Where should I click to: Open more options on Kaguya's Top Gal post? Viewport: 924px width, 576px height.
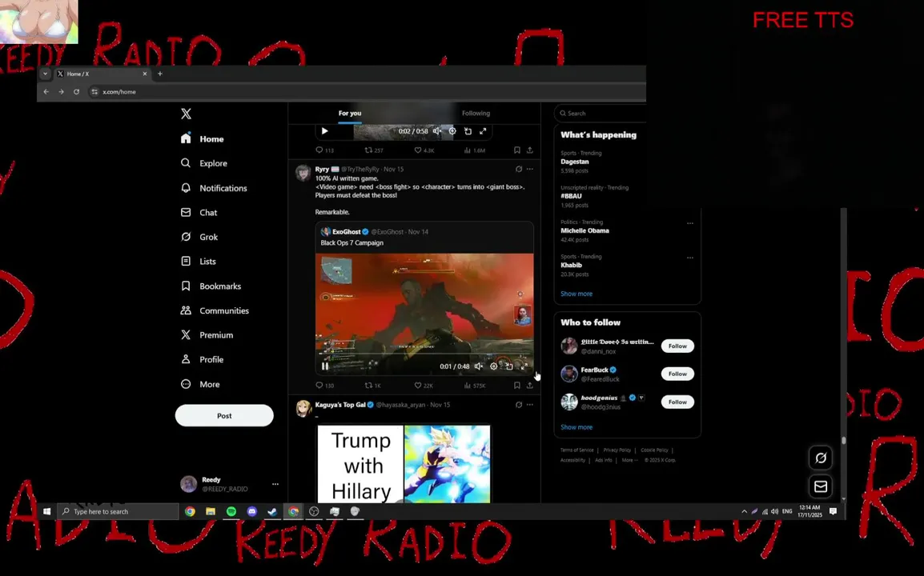tap(530, 405)
